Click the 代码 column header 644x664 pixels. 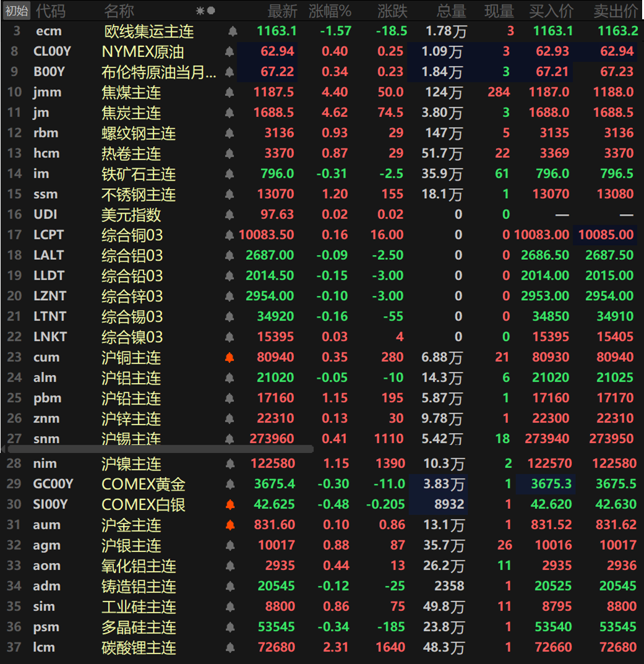point(50,11)
